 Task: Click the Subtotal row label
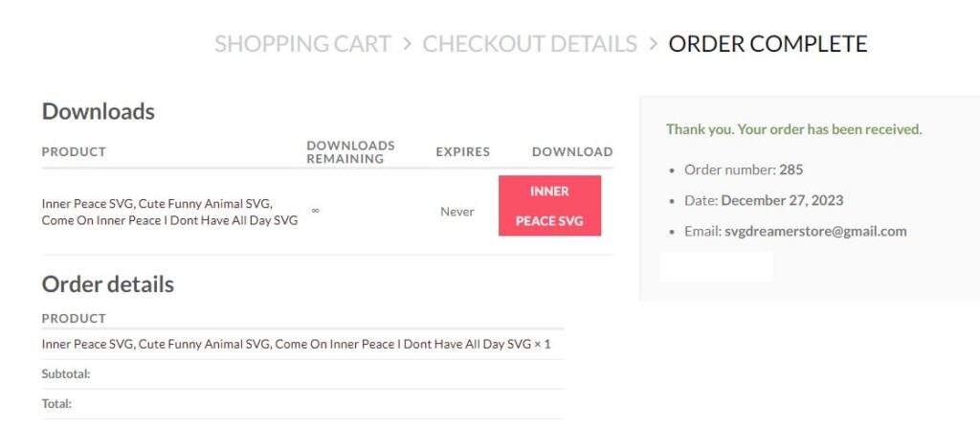pos(66,374)
